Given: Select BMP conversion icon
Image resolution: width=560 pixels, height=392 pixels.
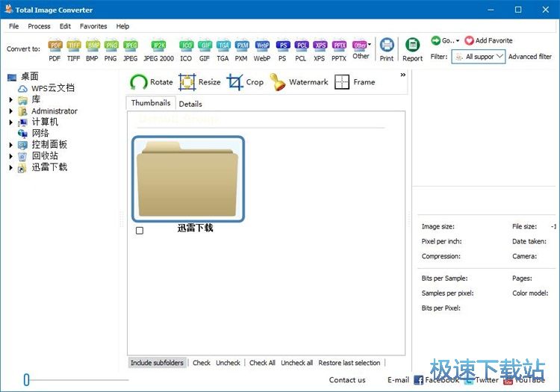Looking at the screenshot, I should (92, 50).
